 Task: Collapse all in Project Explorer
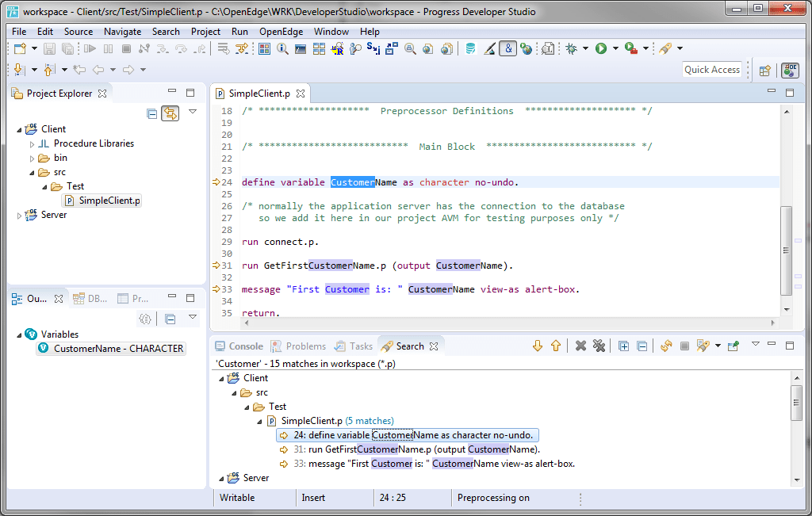coord(151,113)
